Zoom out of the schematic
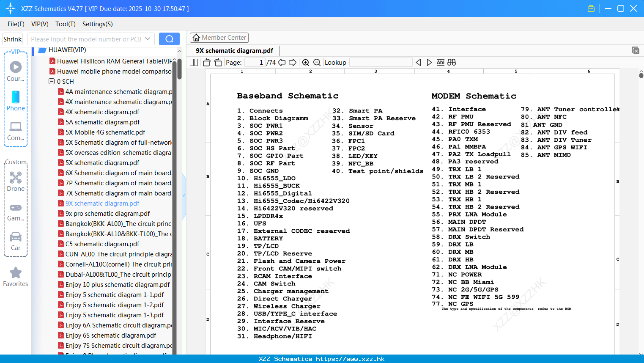Screen dimensions: 644x363 [x=317, y=63]
